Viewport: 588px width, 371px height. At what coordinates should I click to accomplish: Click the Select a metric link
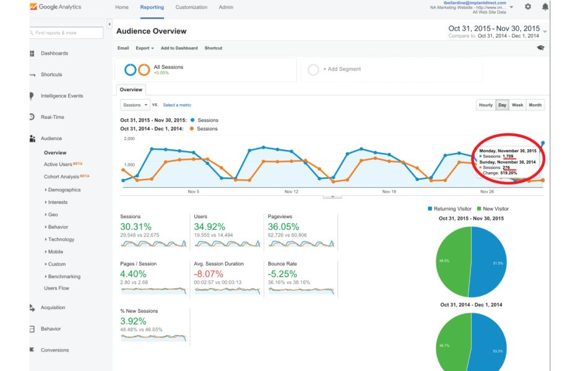177,105
